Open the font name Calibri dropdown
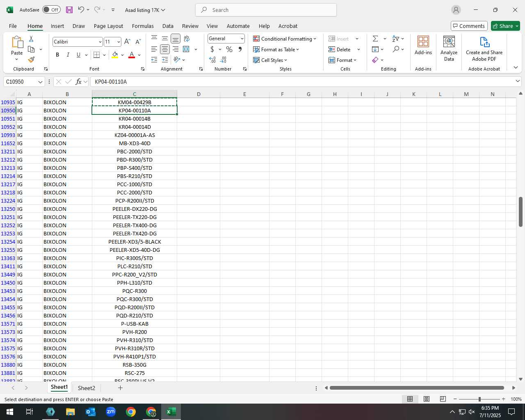This screenshot has width=525, height=420. (100, 42)
